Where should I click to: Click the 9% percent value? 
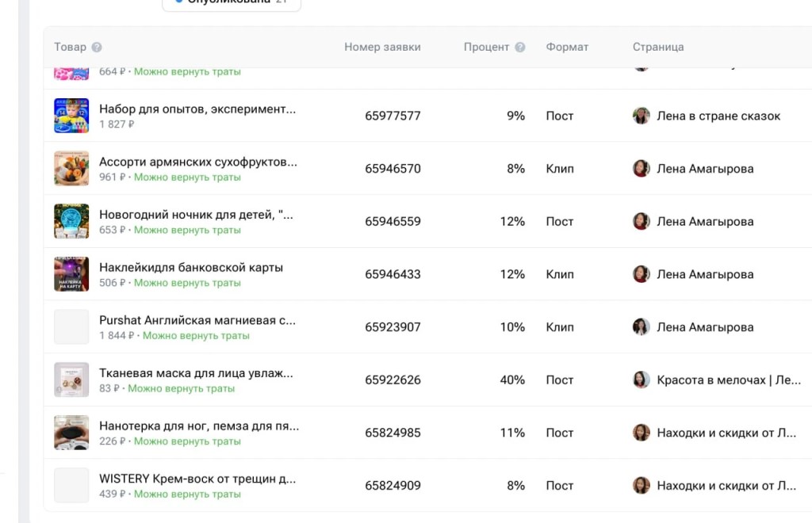click(515, 116)
